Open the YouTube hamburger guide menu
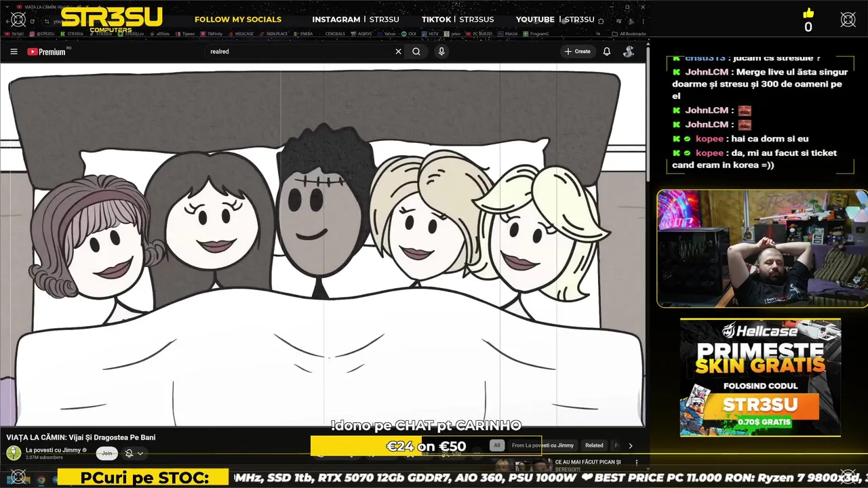This screenshot has height=488, width=868. 14,52
